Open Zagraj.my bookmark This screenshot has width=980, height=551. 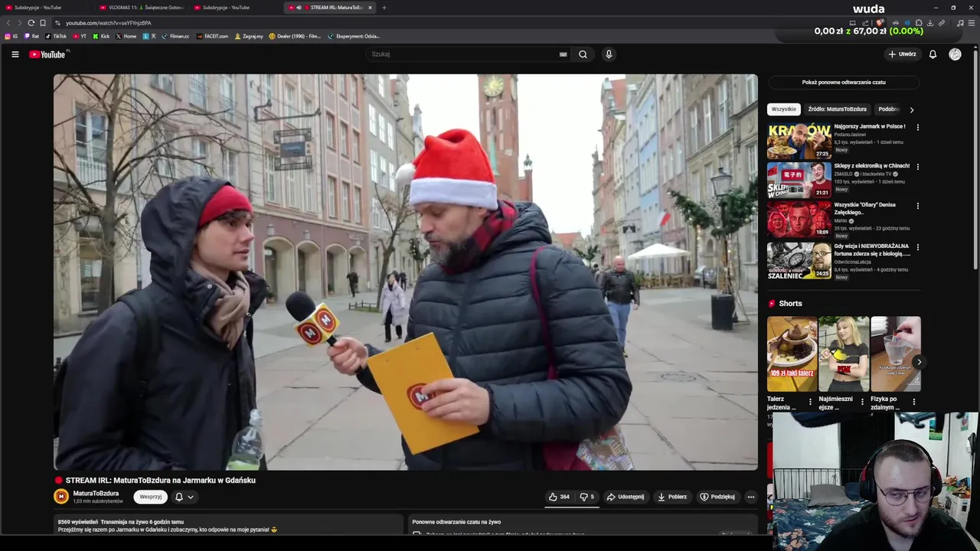pyautogui.click(x=249, y=36)
